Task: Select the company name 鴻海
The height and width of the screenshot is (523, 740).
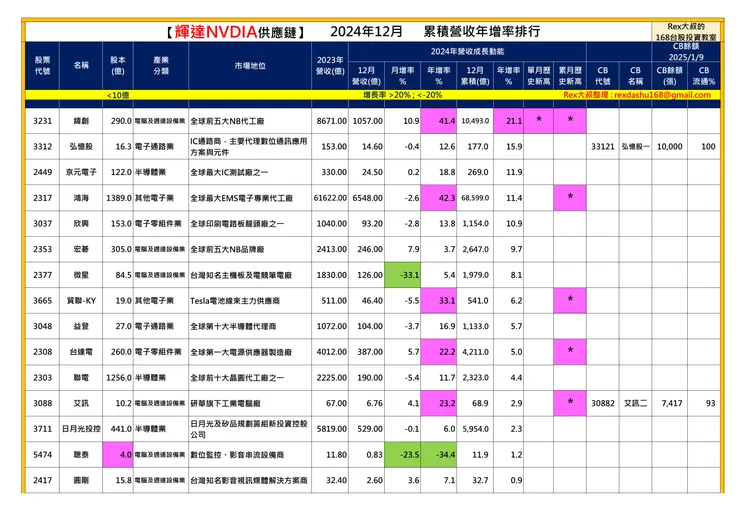Action: tap(81, 198)
